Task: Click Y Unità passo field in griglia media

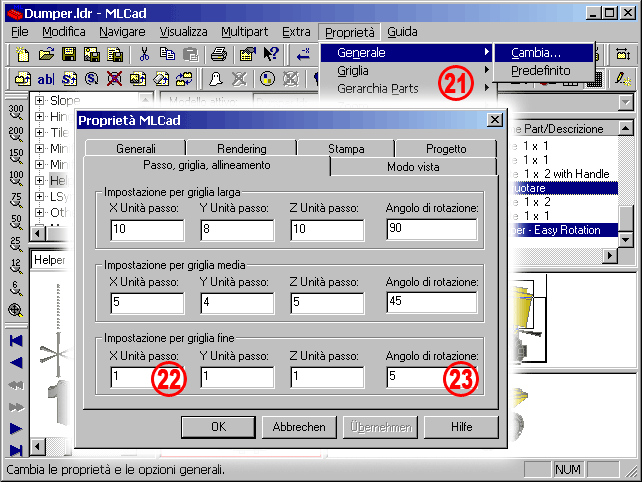Action: [237, 303]
